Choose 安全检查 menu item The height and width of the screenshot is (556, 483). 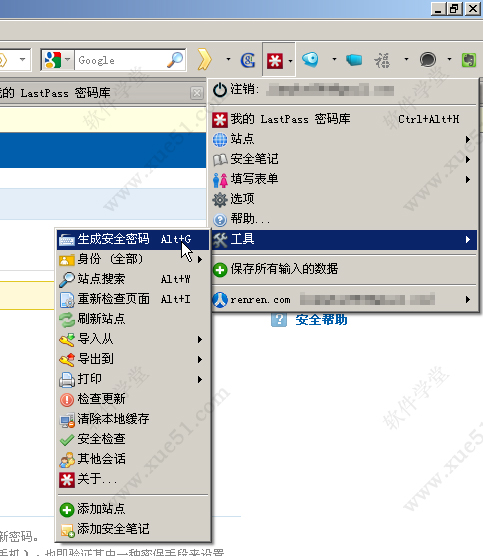(133, 439)
